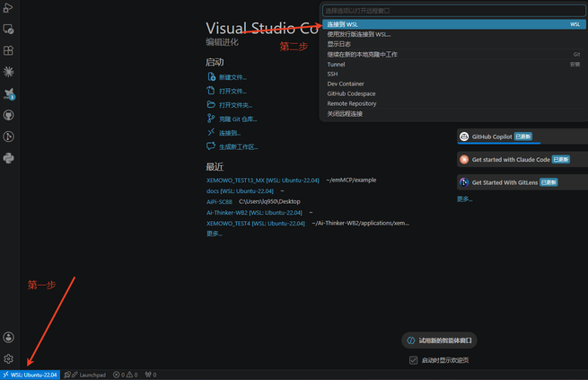Click 生成新工作区 link
588x380 pixels.
pyautogui.click(x=239, y=147)
